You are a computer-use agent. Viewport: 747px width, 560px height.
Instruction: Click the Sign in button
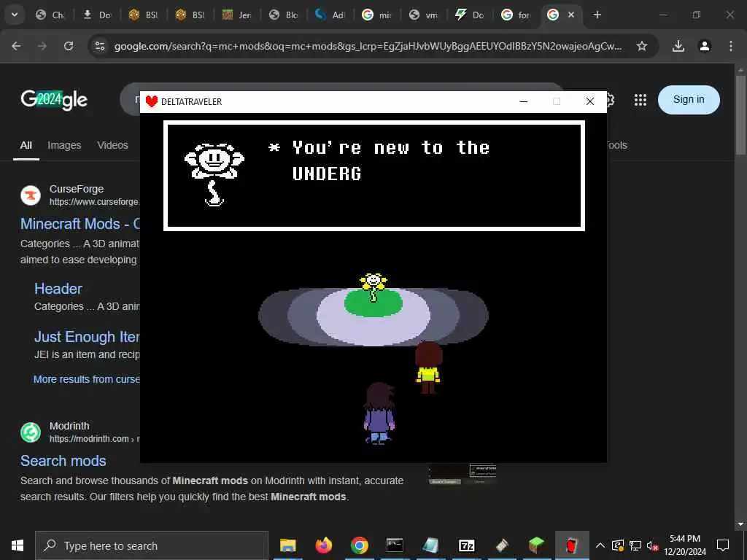(689, 99)
